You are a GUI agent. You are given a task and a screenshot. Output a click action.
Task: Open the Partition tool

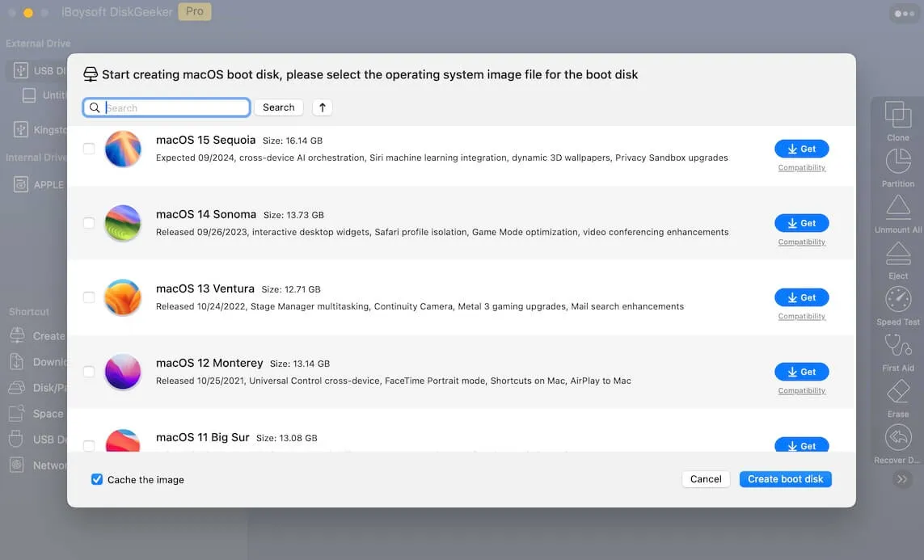[x=897, y=162]
